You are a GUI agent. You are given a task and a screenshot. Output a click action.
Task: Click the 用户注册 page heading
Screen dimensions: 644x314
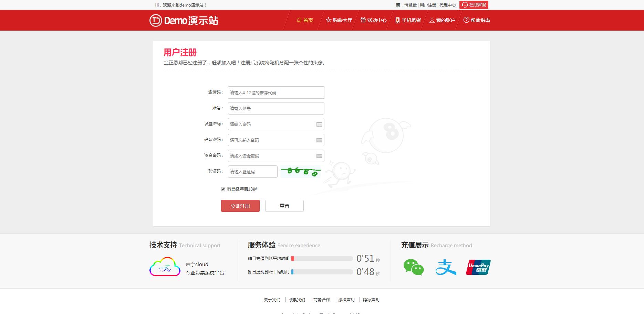[x=180, y=53]
